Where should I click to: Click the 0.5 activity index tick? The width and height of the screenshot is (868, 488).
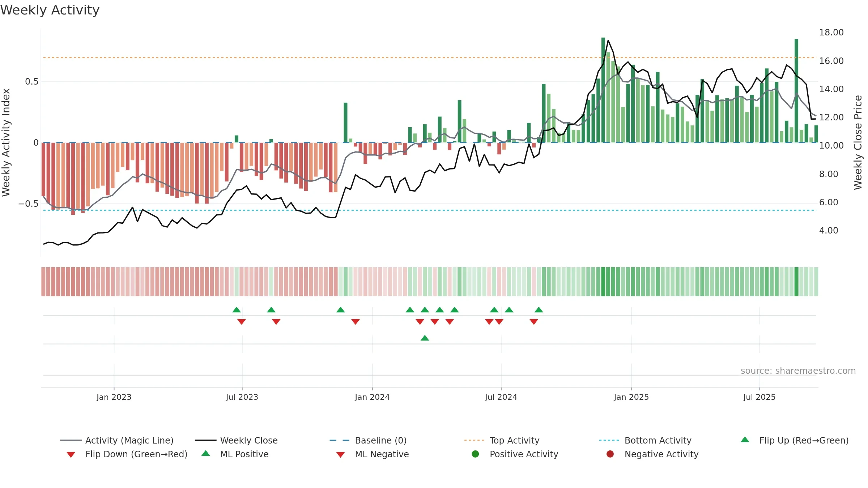[31, 82]
